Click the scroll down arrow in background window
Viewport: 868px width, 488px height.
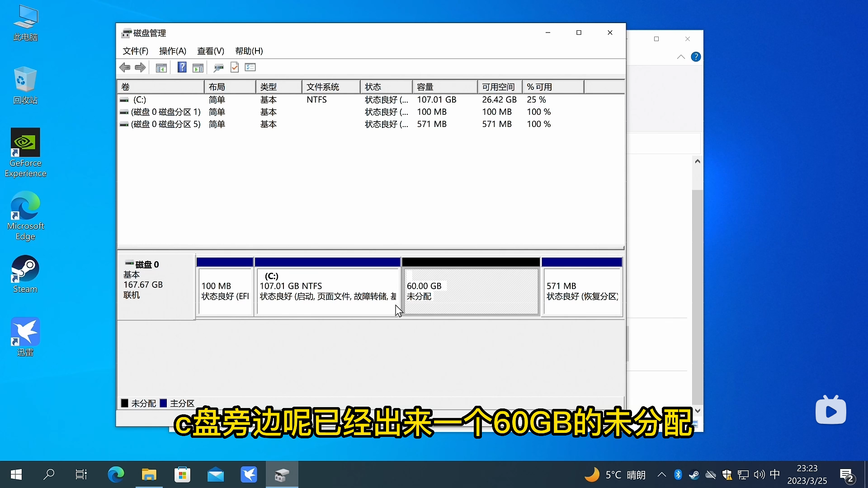click(x=698, y=411)
